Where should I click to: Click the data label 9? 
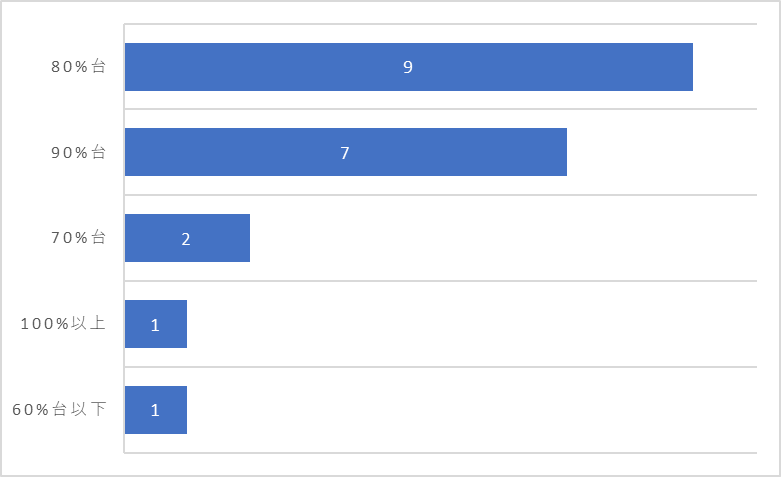click(x=408, y=67)
